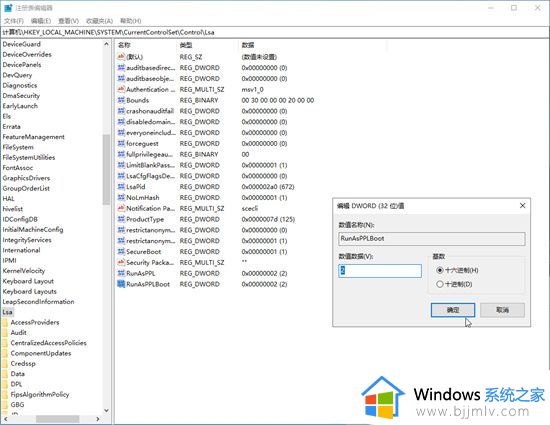Image resolution: width=550 pixels, height=425 pixels.
Task: Select the FipsAlgorithmPolicy subkey
Action: (40, 394)
